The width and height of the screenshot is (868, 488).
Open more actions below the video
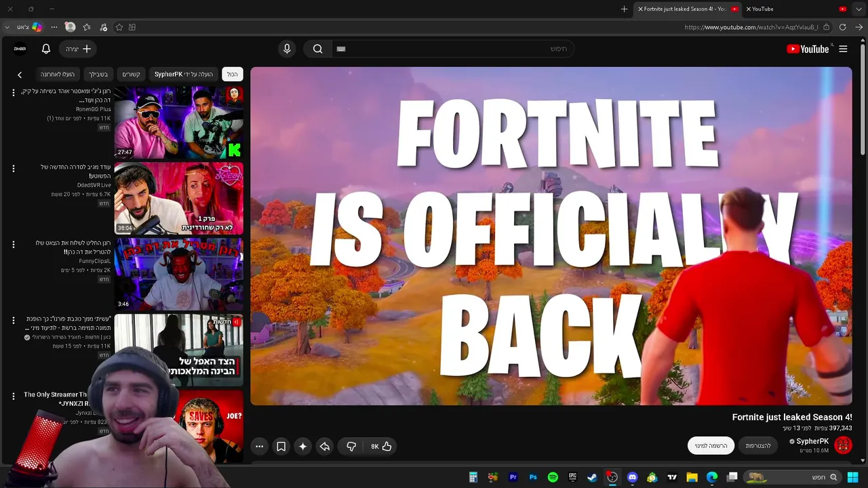point(259,446)
